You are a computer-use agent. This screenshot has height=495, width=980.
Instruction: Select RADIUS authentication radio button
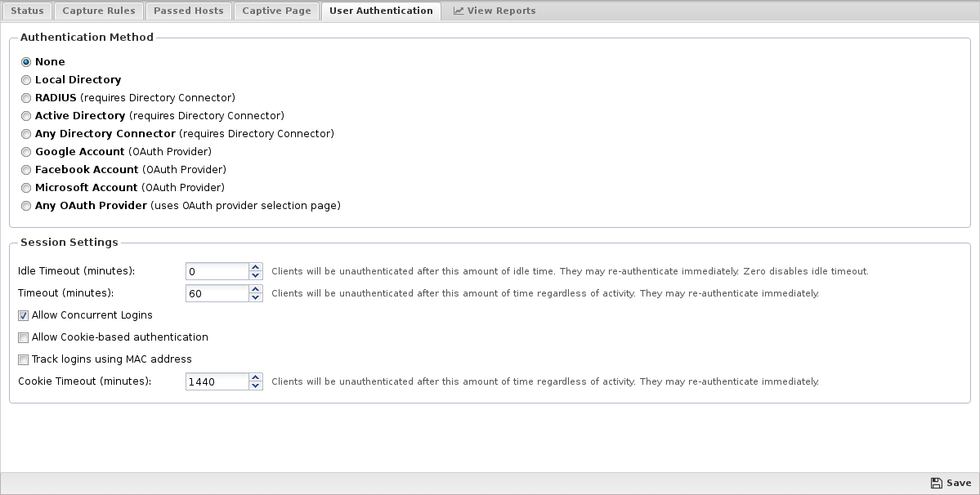pos(25,98)
